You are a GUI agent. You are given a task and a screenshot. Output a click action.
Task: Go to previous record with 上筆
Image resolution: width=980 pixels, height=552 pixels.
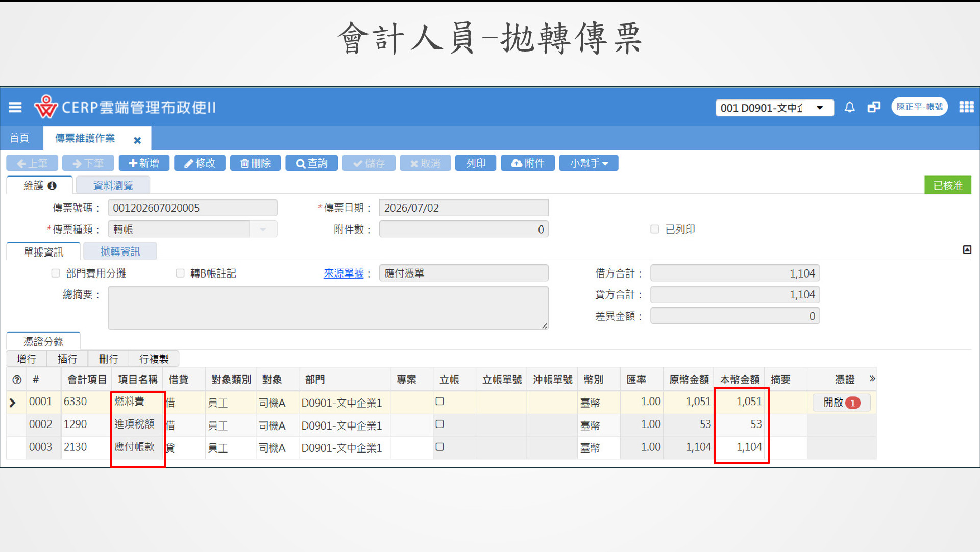click(x=32, y=163)
